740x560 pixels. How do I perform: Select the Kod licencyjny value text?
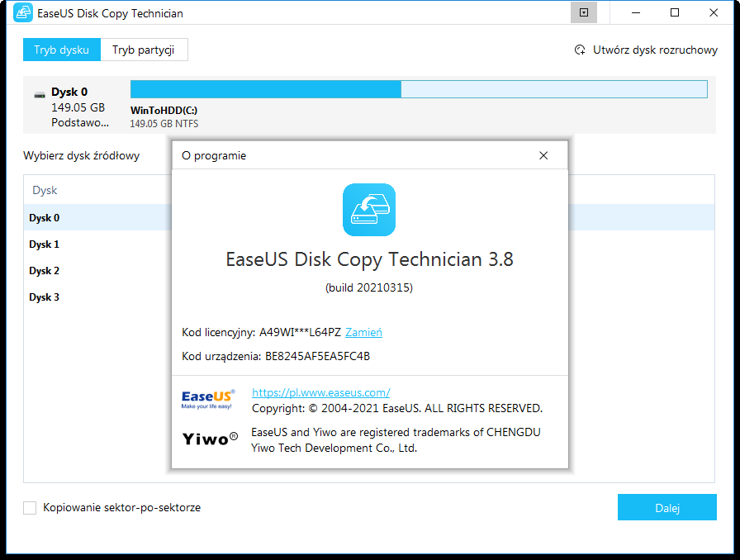(300, 332)
